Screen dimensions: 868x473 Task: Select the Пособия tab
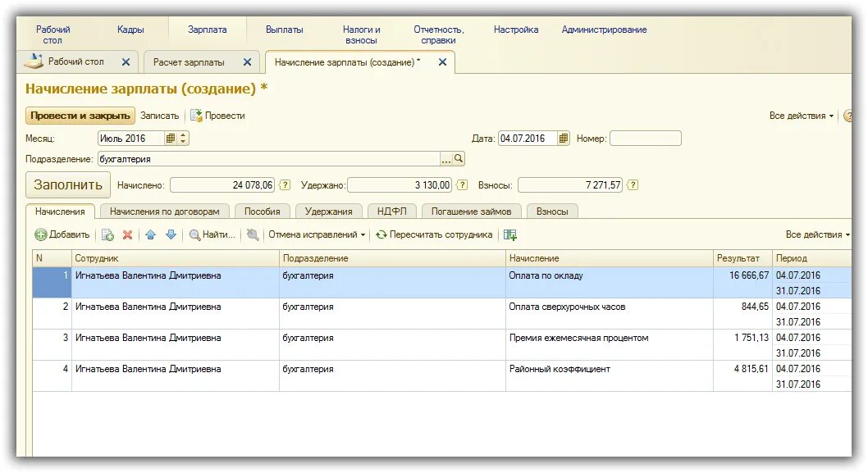pos(262,211)
